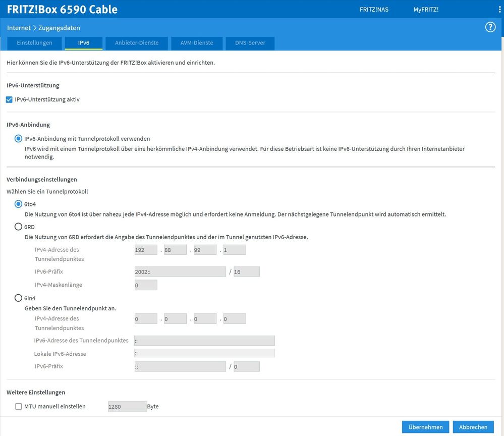Click the Weitere Einstellungen heading

(36, 392)
